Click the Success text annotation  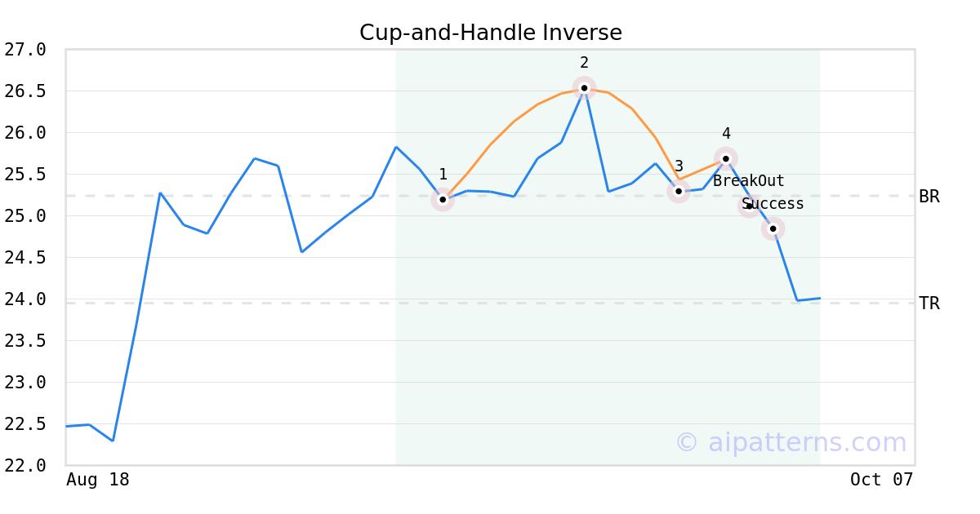(x=773, y=204)
